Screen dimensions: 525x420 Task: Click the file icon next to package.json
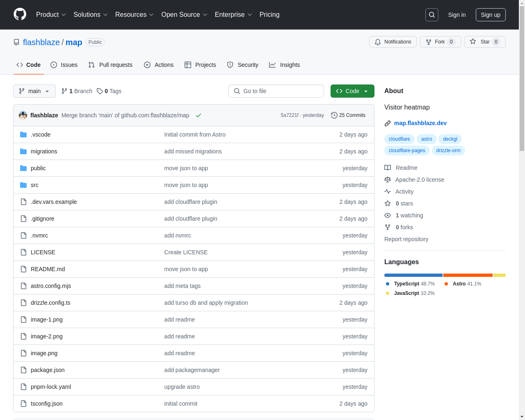[x=23, y=370]
